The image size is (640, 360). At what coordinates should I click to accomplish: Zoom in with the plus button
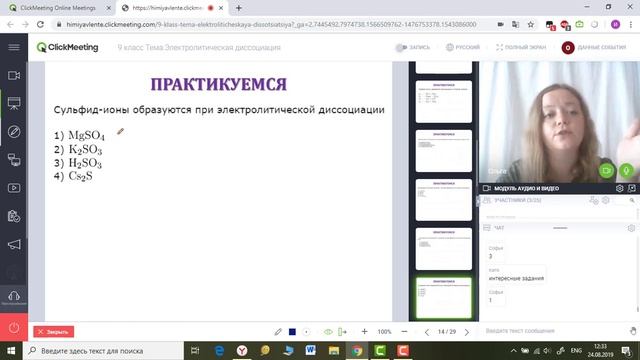[364, 331]
